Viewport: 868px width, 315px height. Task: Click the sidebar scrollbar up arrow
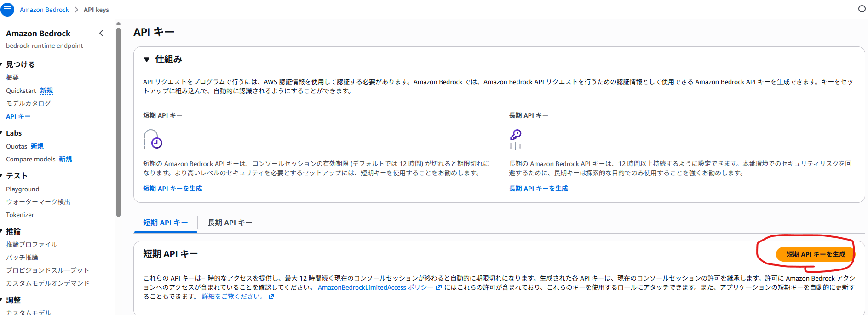[x=118, y=23]
